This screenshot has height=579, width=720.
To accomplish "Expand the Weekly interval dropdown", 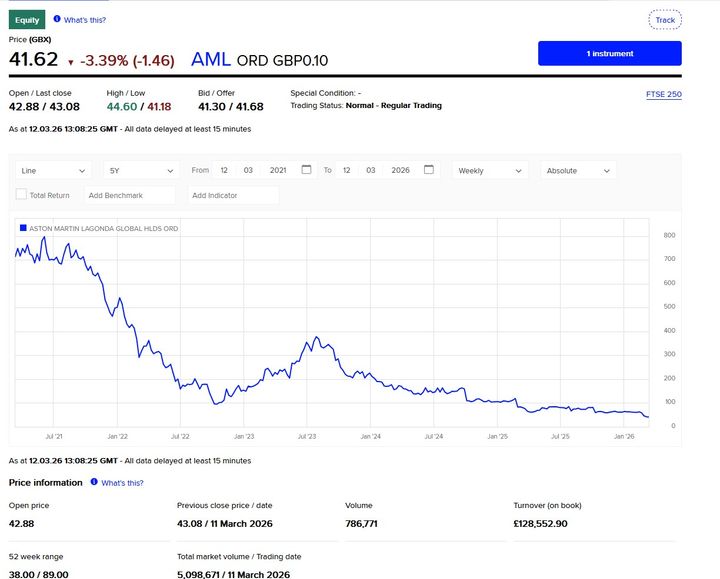I will click(490, 171).
